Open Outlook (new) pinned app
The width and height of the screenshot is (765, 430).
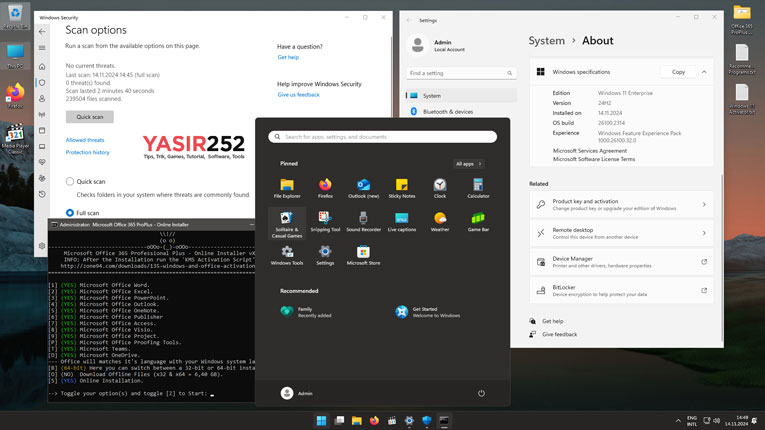(363, 188)
